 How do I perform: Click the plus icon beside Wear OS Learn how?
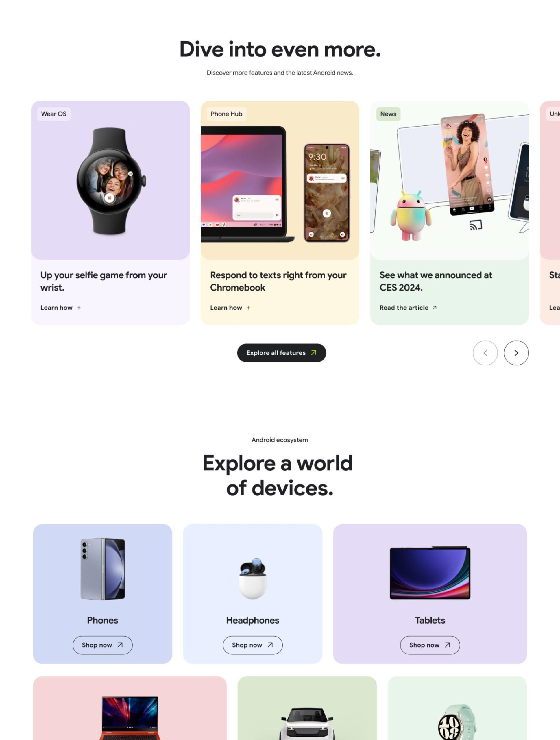(x=79, y=308)
